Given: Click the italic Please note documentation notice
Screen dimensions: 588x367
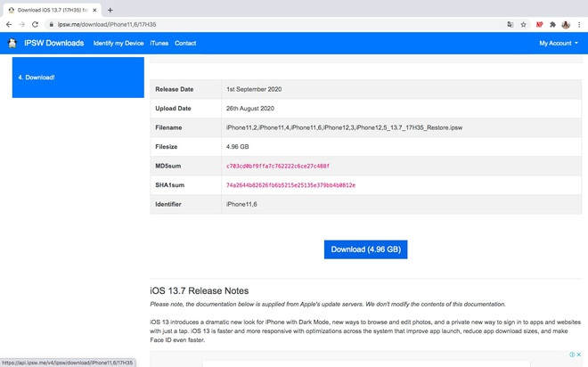Looking at the screenshot, I should (328, 304).
